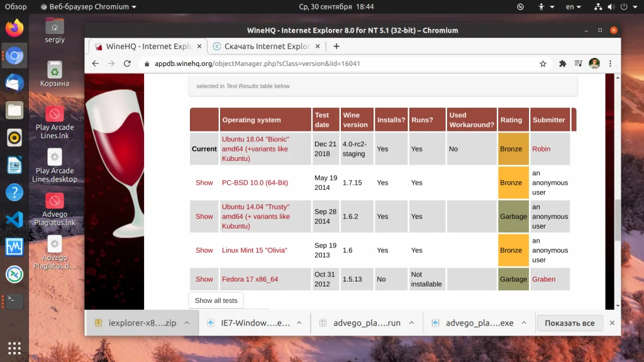Select Advego Plagiatus.lnk desktop icon
The width and height of the screenshot is (644, 362).
click(55, 209)
